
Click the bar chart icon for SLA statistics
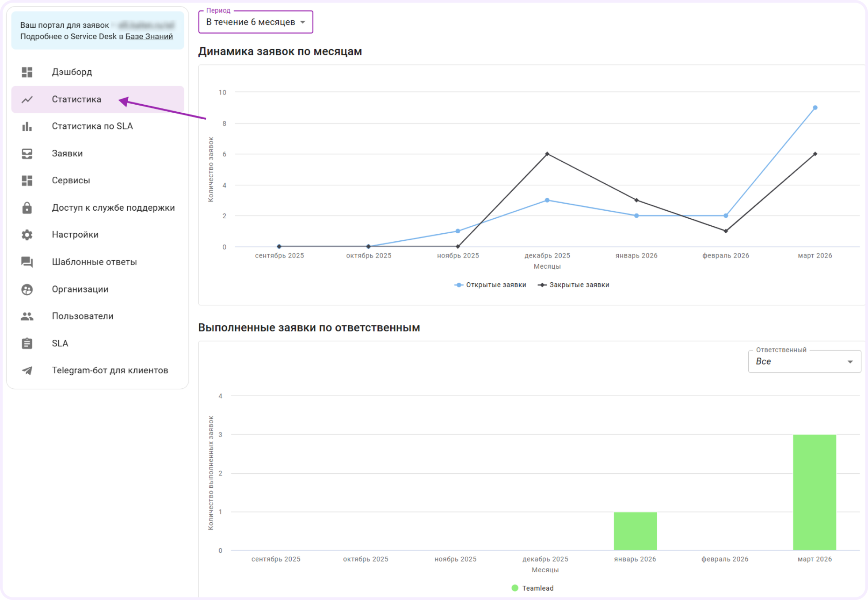click(27, 126)
